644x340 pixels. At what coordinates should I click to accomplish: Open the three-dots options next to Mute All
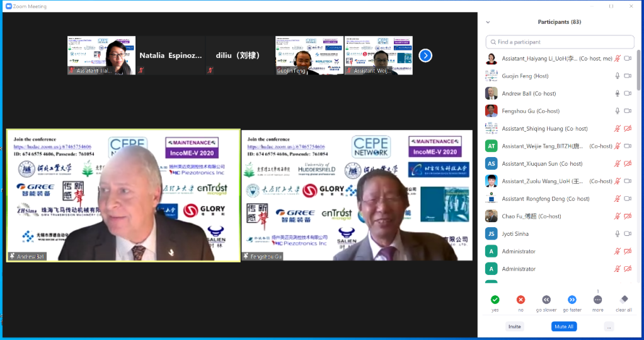point(608,327)
